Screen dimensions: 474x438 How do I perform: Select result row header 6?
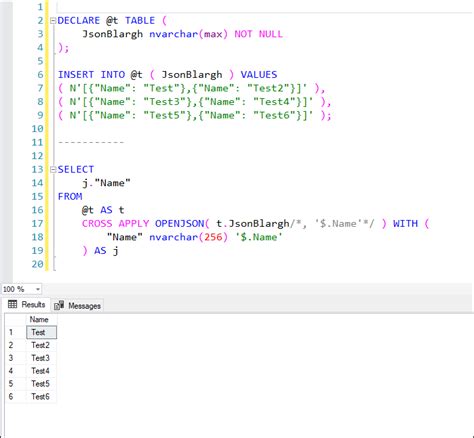click(x=15, y=397)
